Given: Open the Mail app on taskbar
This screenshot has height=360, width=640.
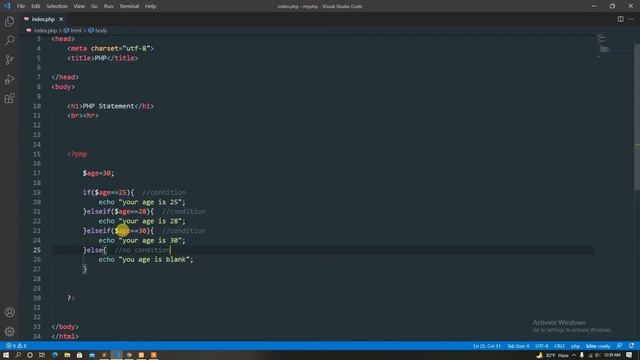Looking at the screenshot, I should click(x=92, y=355).
